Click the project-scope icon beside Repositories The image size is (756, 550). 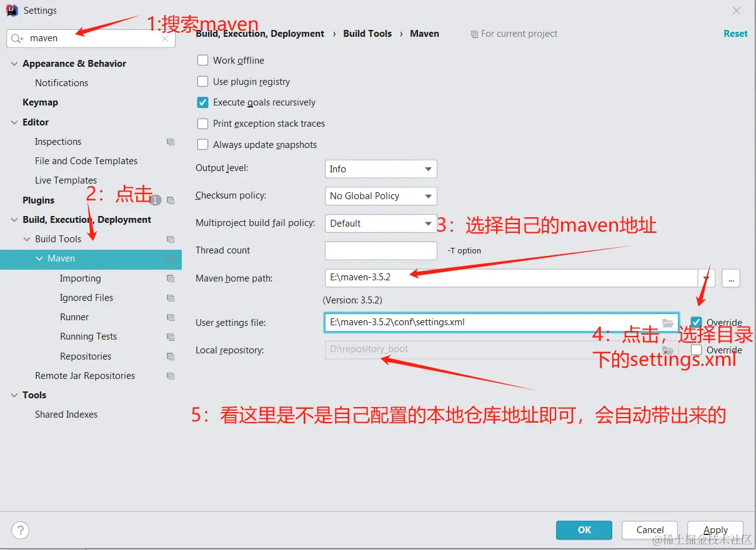coord(171,356)
